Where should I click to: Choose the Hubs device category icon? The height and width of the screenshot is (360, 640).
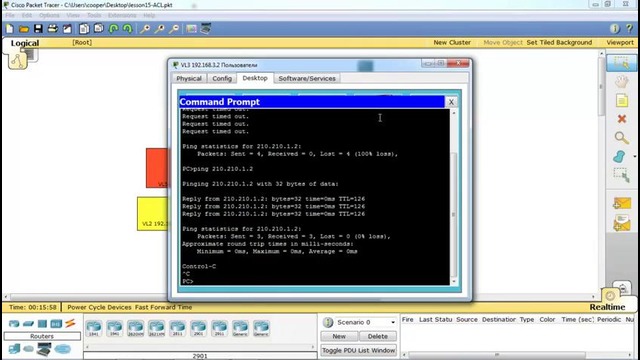pyautogui.click(x=42, y=324)
